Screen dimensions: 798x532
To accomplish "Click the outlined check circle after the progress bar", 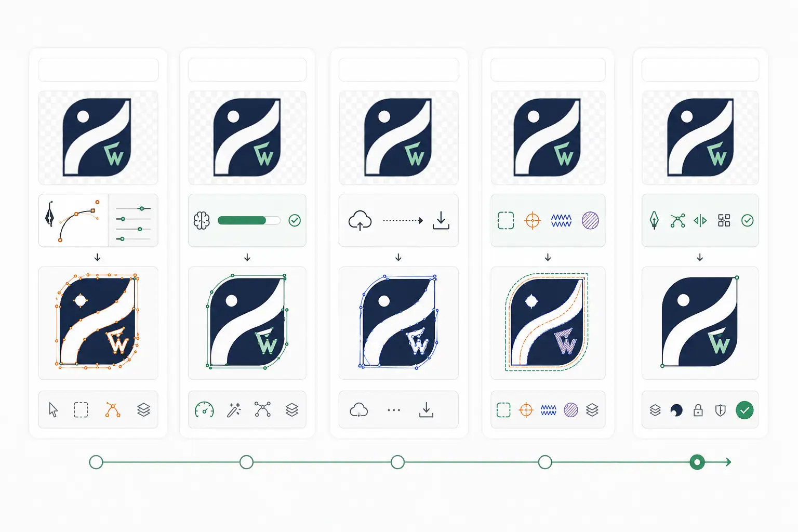I will [295, 221].
